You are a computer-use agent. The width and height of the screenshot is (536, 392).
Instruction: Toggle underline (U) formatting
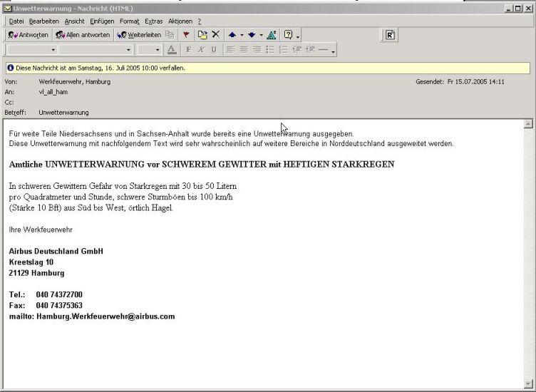(213, 50)
